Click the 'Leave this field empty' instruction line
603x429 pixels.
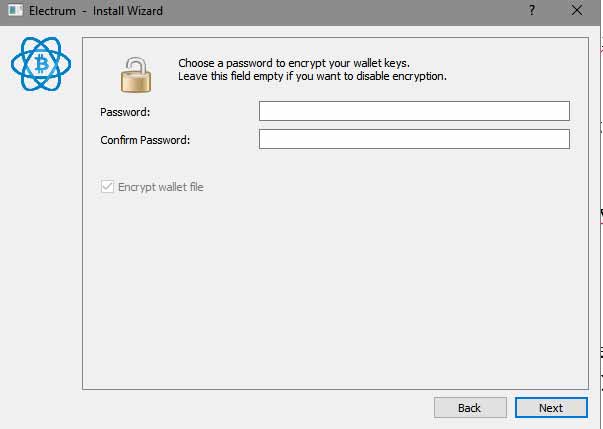click(x=312, y=76)
